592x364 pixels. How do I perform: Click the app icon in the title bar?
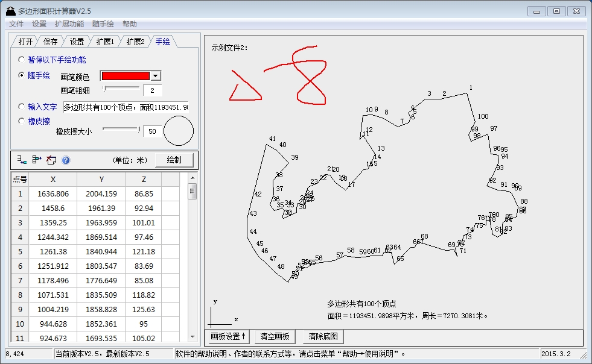tap(10, 10)
